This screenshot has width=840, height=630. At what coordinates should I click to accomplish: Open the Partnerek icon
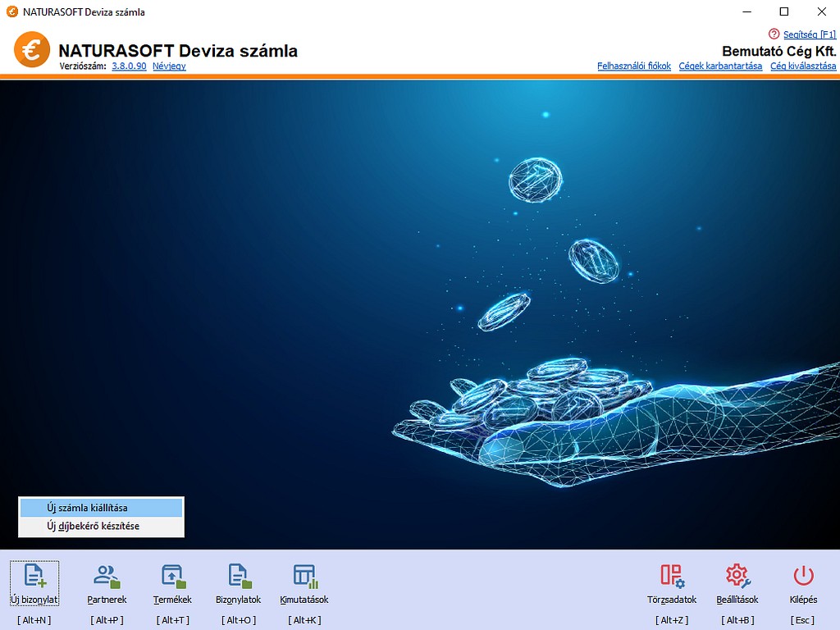pos(107,575)
